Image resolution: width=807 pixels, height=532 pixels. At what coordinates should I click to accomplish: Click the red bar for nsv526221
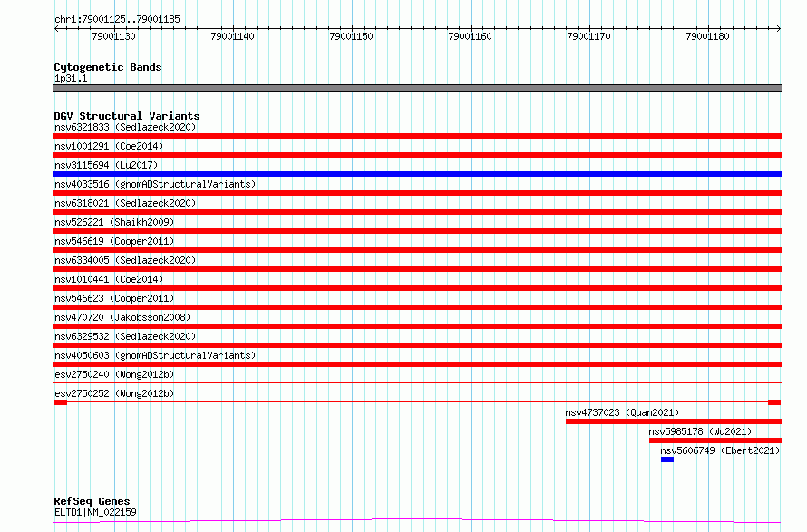pyautogui.click(x=417, y=231)
